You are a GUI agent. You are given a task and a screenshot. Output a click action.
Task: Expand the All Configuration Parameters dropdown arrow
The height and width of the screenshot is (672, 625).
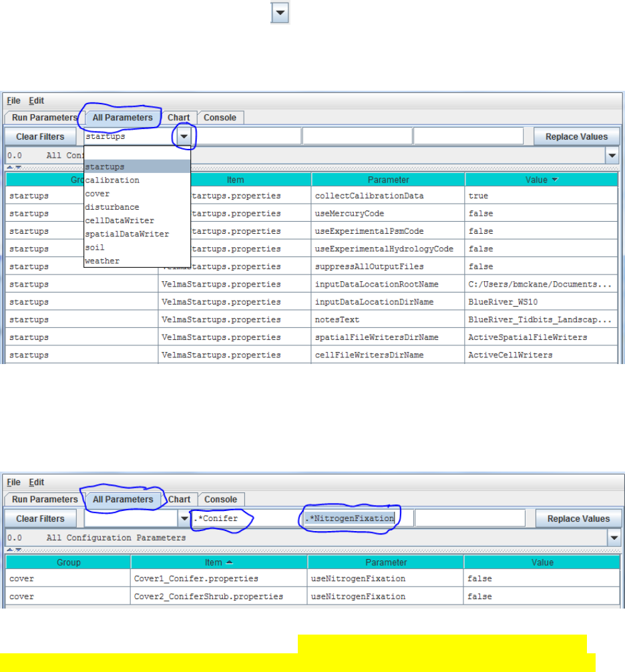tap(614, 538)
